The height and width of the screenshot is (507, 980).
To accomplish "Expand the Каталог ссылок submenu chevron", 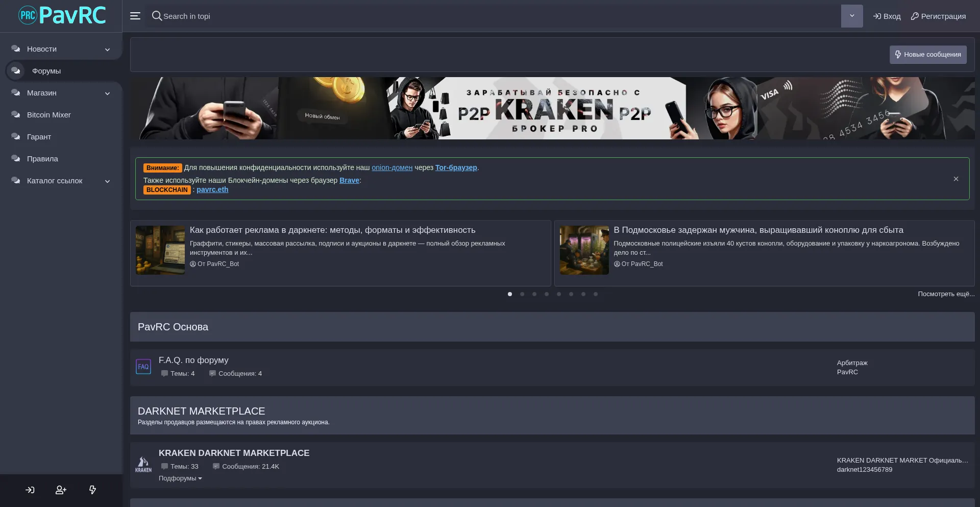I will [x=107, y=181].
